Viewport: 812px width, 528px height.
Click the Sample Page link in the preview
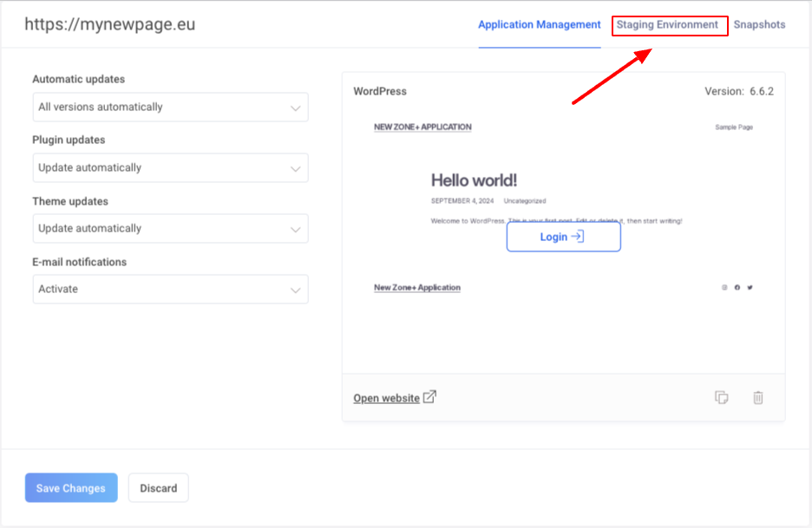(733, 127)
